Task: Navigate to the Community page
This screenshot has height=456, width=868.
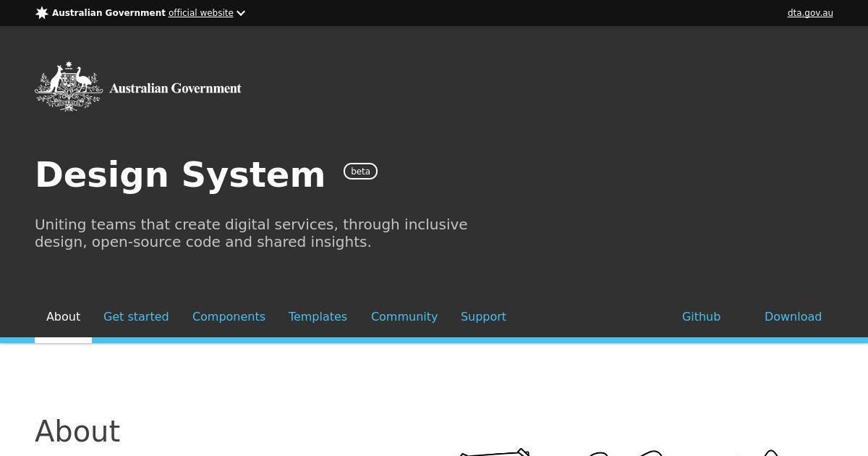Action: click(x=404, y=316)
